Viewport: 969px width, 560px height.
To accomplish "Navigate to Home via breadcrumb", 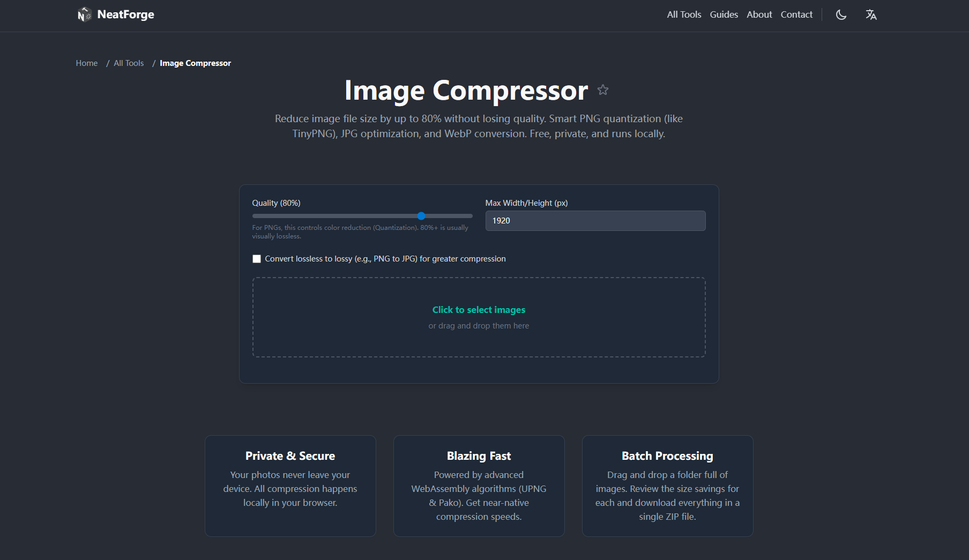I will [x=86, y=63].
